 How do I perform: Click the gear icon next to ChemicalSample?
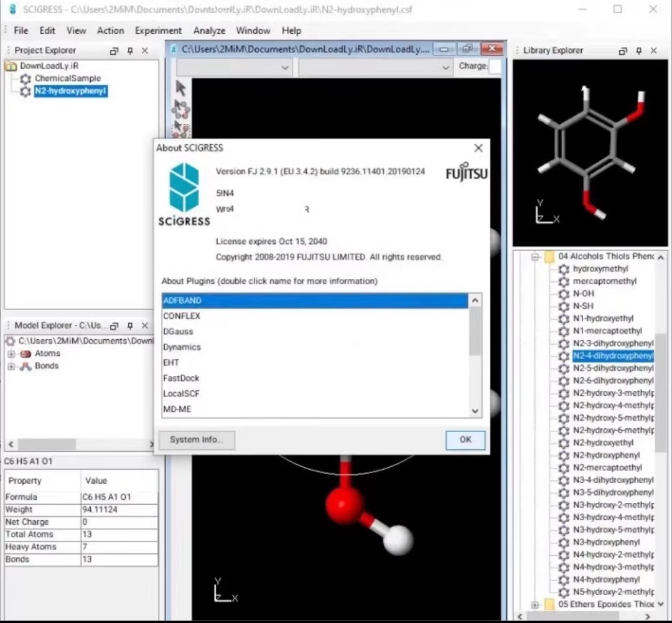(x=26, y=78)
